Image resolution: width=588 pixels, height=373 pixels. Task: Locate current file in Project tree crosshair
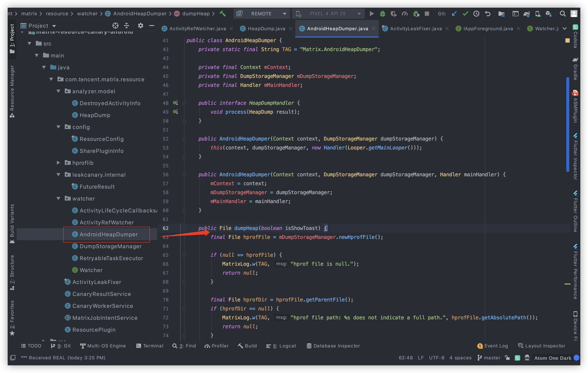[x=115, y=25]
